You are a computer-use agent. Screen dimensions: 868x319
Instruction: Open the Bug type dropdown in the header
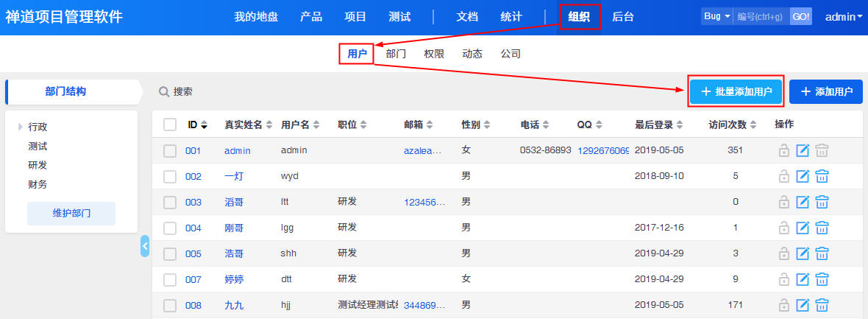[x=716, y=16]
